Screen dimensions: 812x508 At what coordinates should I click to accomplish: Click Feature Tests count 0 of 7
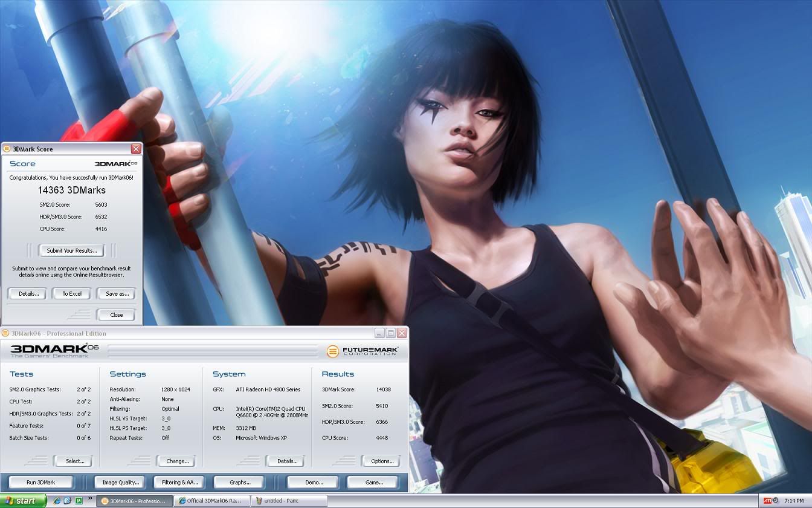pyautogui.click(x=83, y=426)
